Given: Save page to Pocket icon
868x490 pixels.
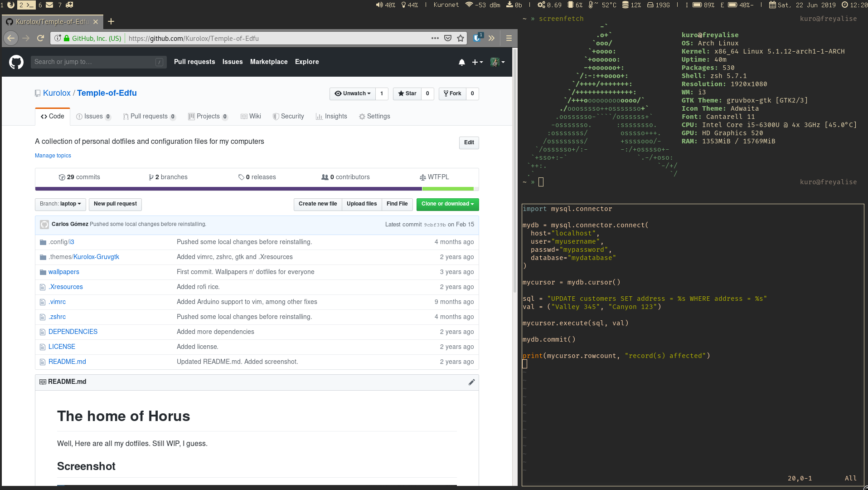Looking at the screenshot, I should pos(448,38).
